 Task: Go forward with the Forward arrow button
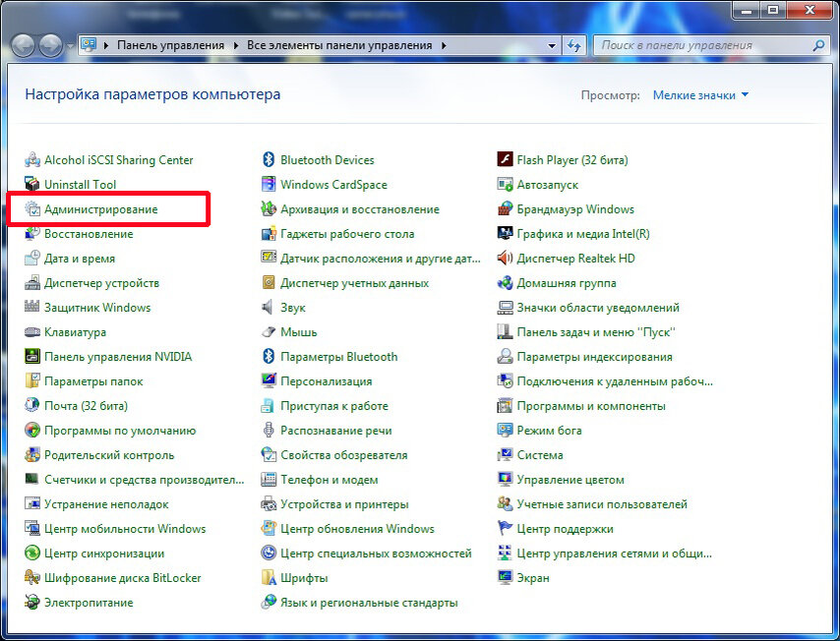point(51,45)
